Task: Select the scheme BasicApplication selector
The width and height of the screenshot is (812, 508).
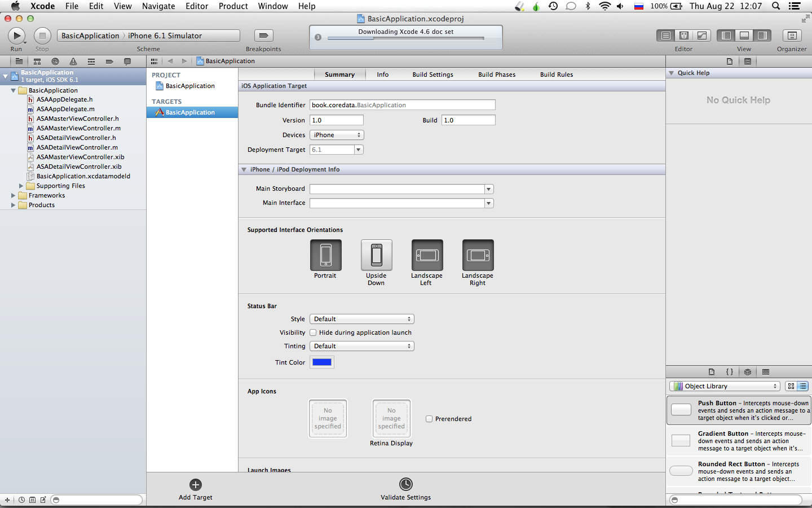Action: point(90,36)
